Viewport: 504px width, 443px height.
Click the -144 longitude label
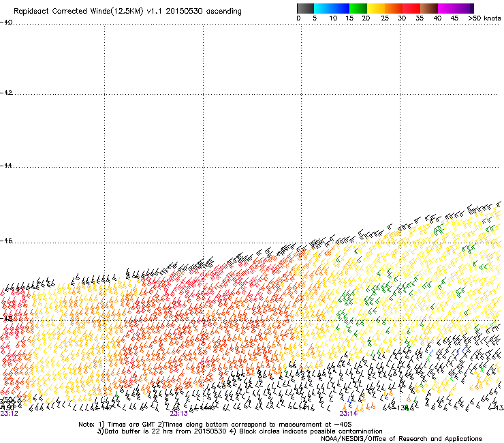[204, 408]
